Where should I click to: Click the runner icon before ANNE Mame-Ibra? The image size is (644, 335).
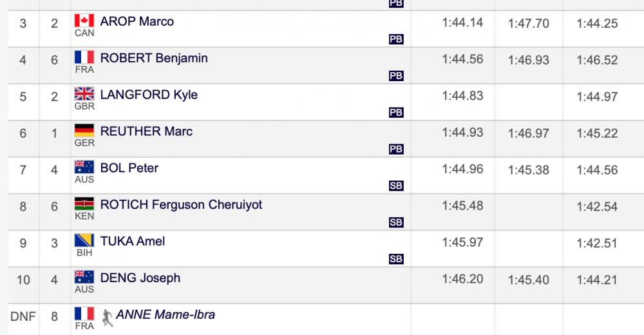pyautogui.click(x=107, y=318)
